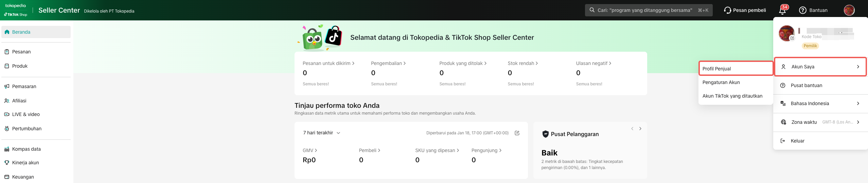Go to next Pusat Pelanggaran card
The height and width of the screenshot is (183, 868).
click(x=640, y=129)
